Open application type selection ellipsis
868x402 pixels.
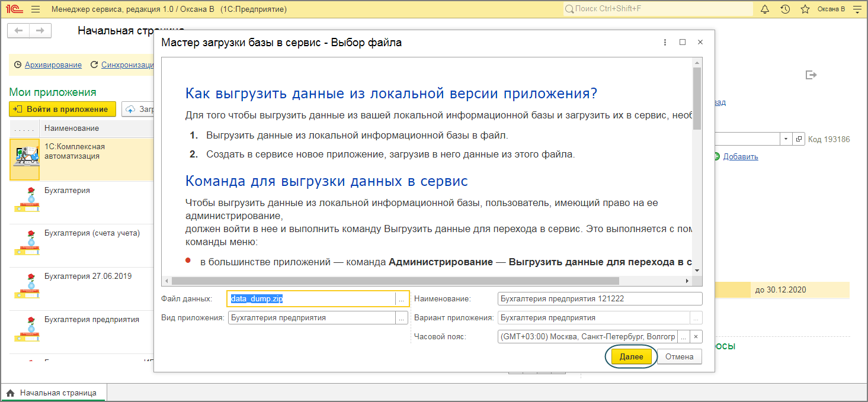click(402, 318)
